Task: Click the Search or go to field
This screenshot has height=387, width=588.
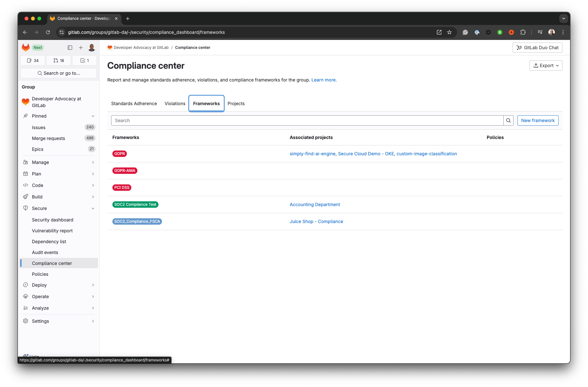Action: click(x=59, y=73)
